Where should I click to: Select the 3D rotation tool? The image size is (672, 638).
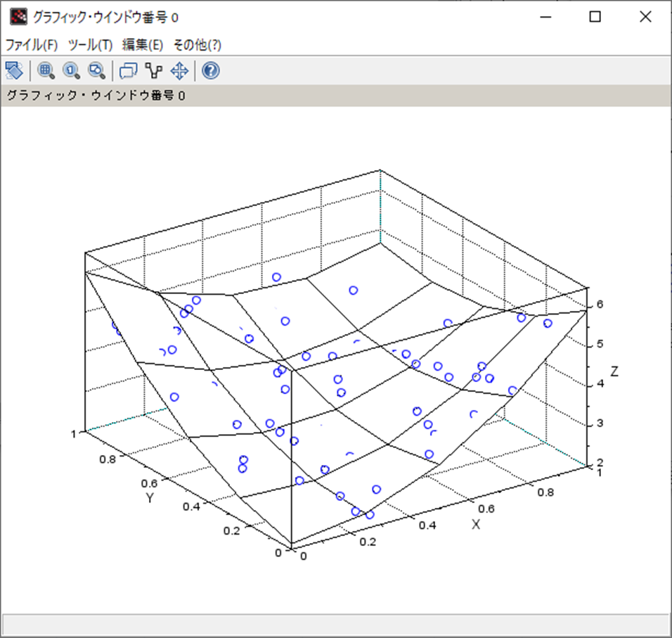coord(15,70)
